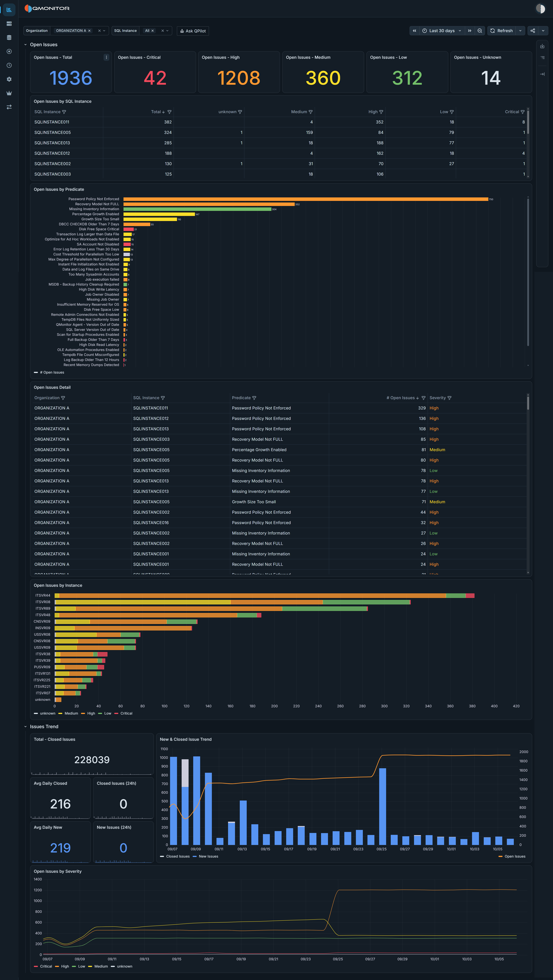Filter the SQL Instance column in Open Issues by SQL Instance
Viewport: 553px width, 980px height.
(64, 112)
